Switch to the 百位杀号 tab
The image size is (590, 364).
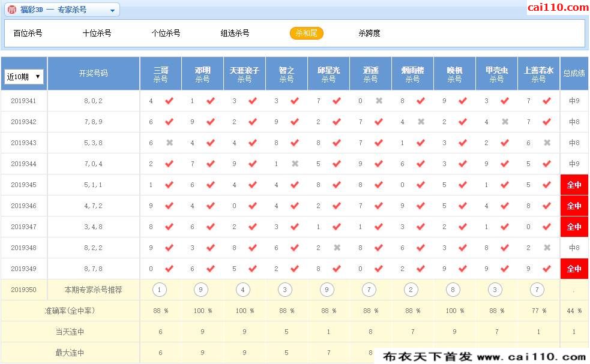coord(28,33)
